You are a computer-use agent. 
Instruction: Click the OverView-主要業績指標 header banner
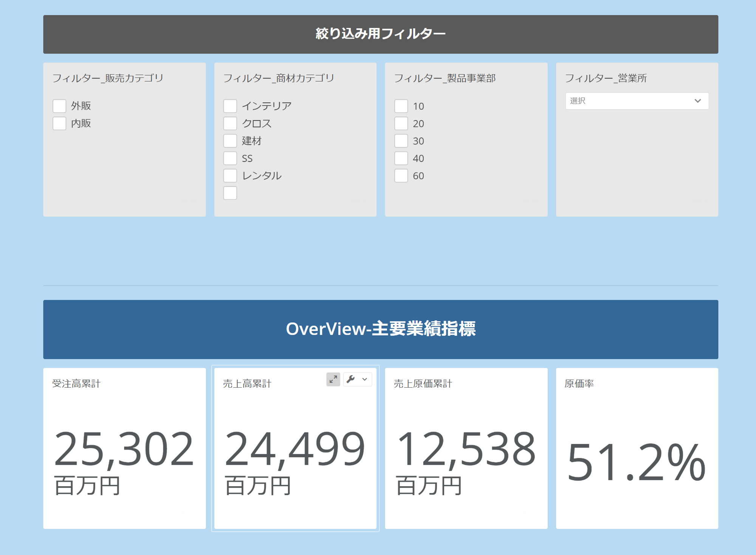pyautogui.click(x=381, y=329)
